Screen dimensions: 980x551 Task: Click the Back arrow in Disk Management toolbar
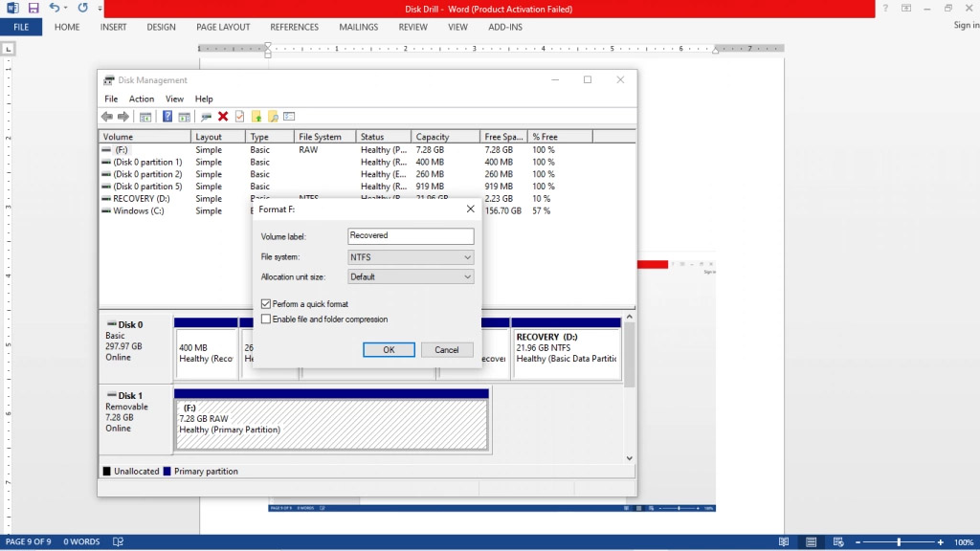click(x=107, y=117)
